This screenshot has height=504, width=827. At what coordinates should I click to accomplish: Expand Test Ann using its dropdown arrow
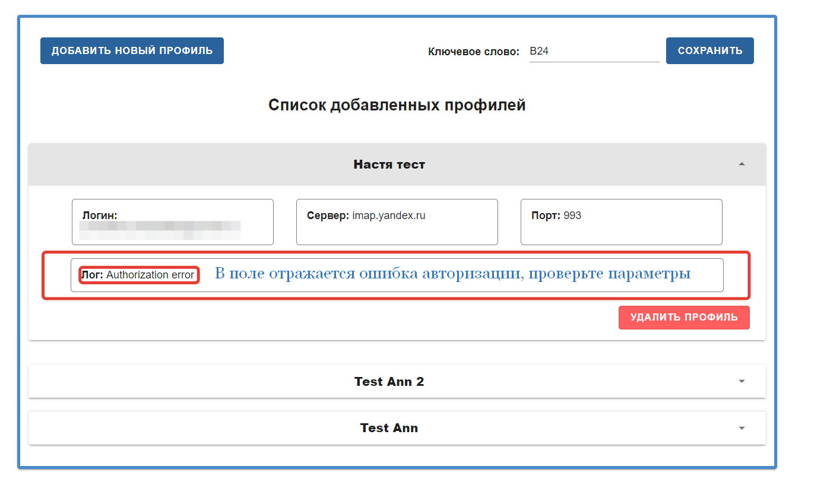742,428
